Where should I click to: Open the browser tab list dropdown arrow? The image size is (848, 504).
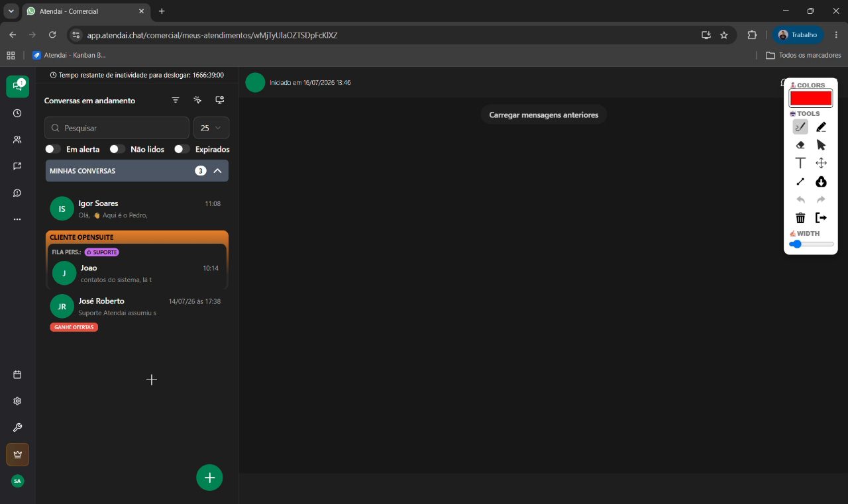11,11
